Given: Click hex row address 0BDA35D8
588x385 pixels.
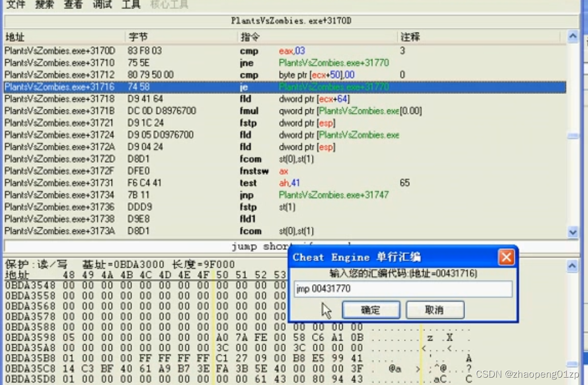Looking at the screenshot, I should click(30, 379).
